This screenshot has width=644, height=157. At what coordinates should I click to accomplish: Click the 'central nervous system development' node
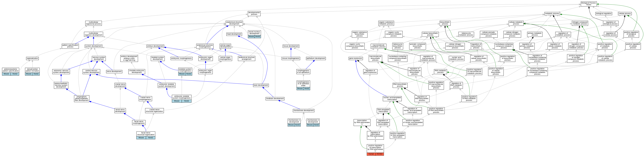(x=92, y=72)
